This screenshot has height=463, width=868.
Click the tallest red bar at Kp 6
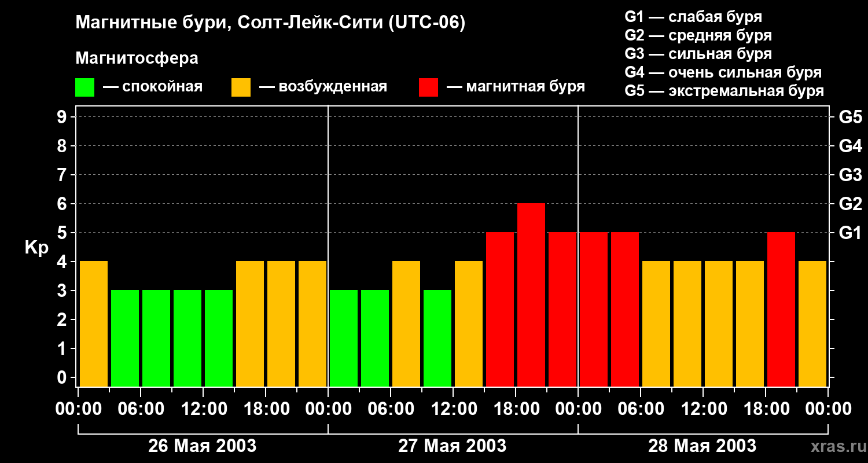point(531,295)
